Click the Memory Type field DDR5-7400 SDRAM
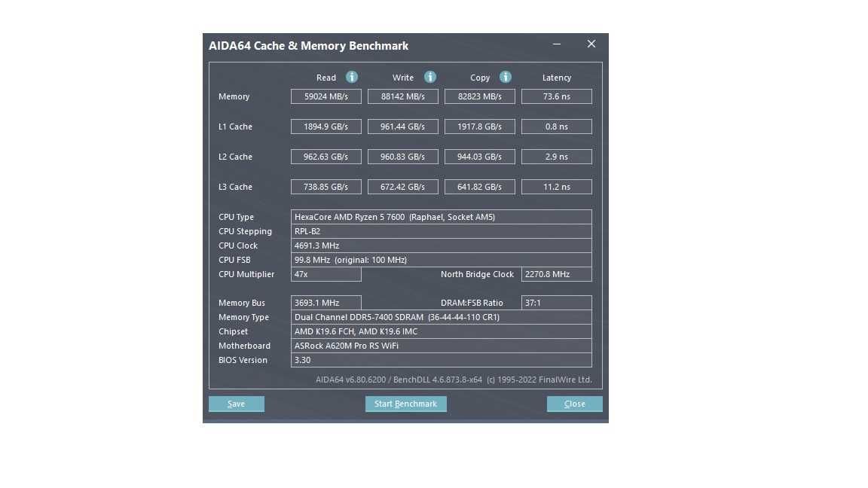868x488 pixels. [x=442, y=317]
